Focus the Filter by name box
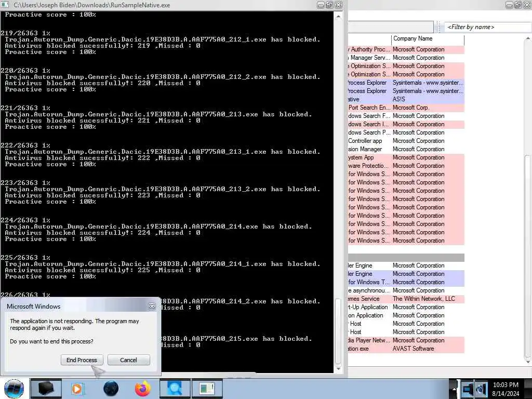 click(487, 27)
